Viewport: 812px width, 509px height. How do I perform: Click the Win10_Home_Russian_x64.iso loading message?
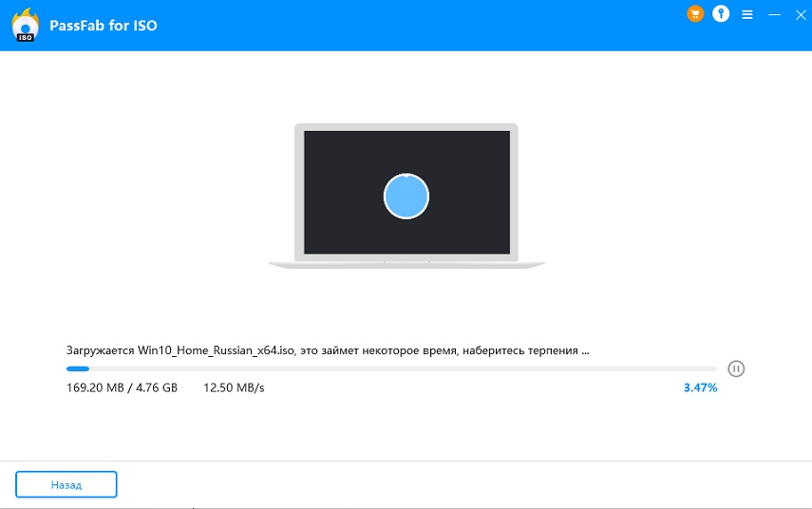[328, 350]
